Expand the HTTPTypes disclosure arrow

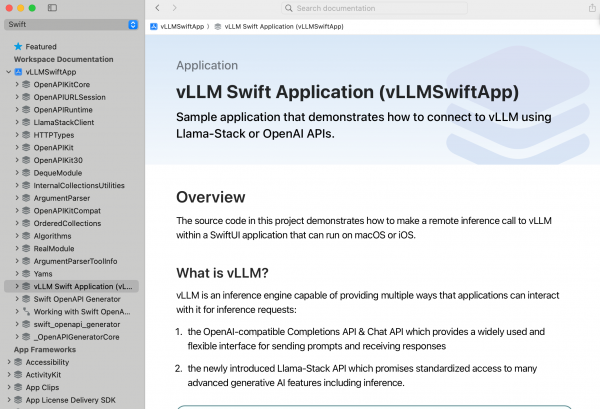[16, 135]
